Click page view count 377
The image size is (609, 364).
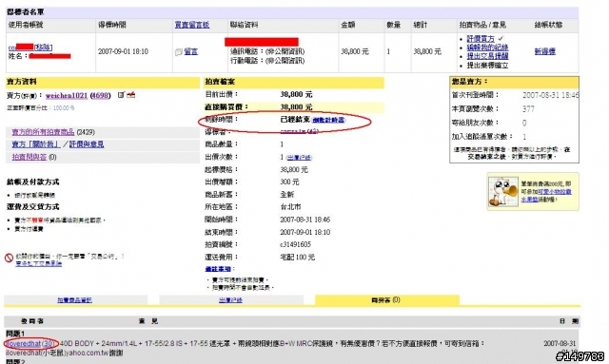coord(529,109)
